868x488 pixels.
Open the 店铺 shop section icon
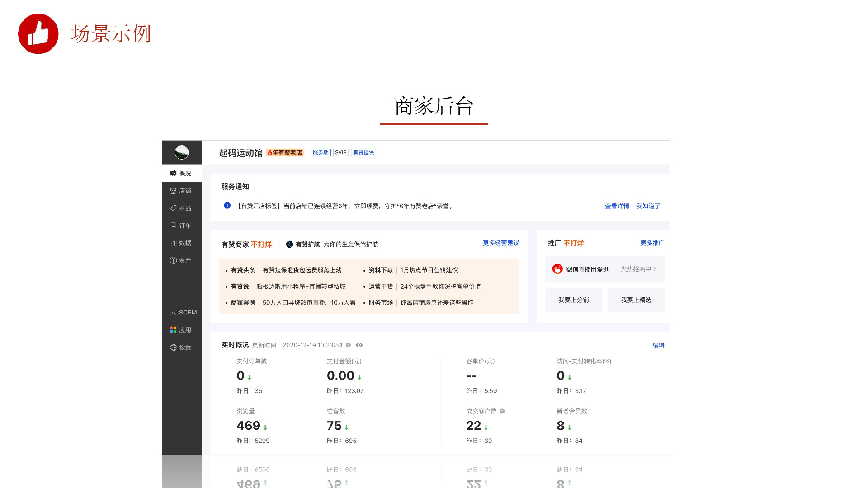pos(173,191)
